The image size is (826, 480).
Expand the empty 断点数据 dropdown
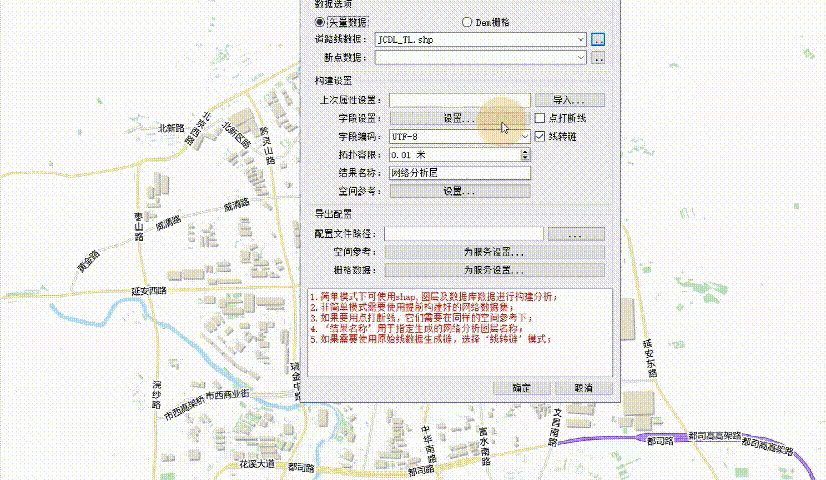tap(480, 58)
